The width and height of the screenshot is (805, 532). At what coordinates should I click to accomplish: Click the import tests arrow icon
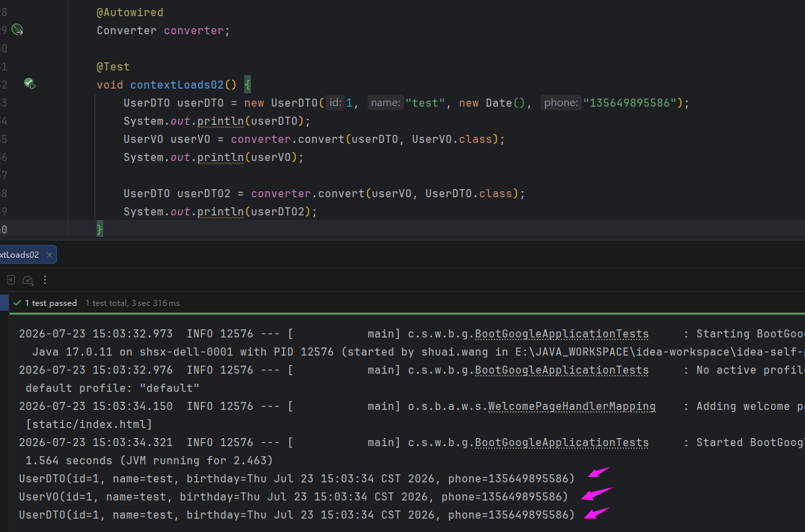11,280
